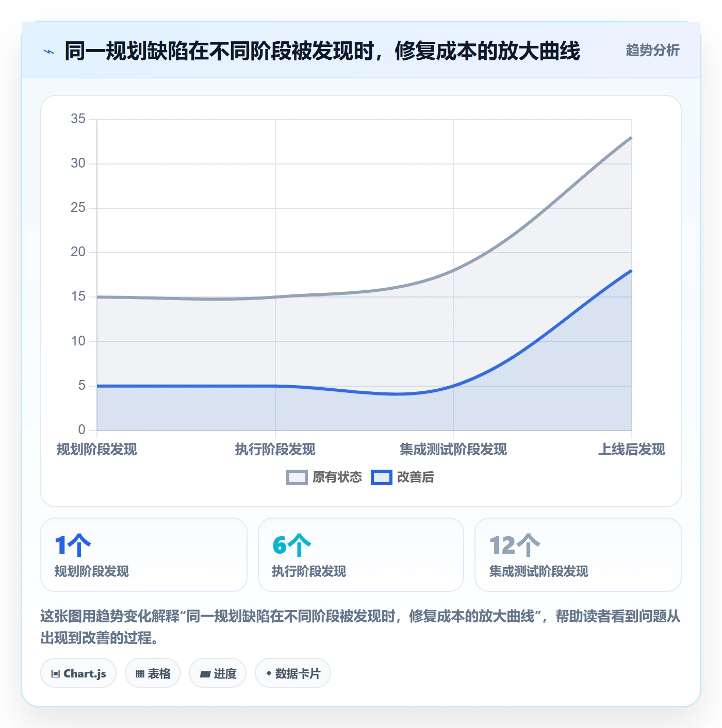Viewport: 722px width, 728px height.
Task: Toggle the 原有状态 legend swatch
Action: point(297,477)
